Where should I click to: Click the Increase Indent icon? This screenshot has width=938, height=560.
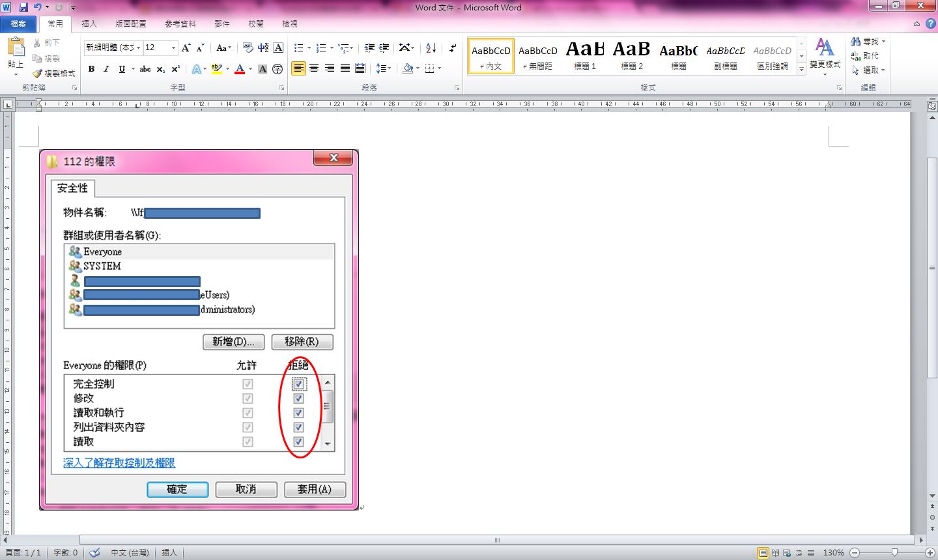click(384, 48)
